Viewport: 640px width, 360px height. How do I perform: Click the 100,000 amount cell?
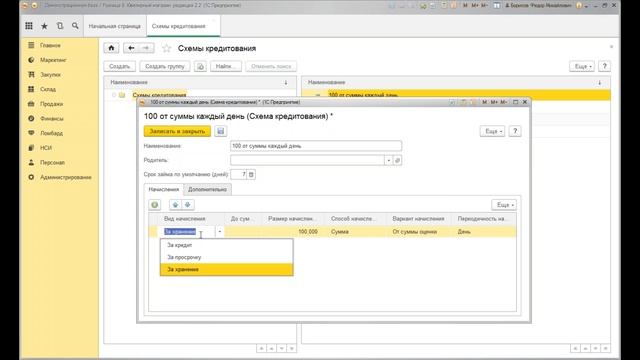point(293,231)
